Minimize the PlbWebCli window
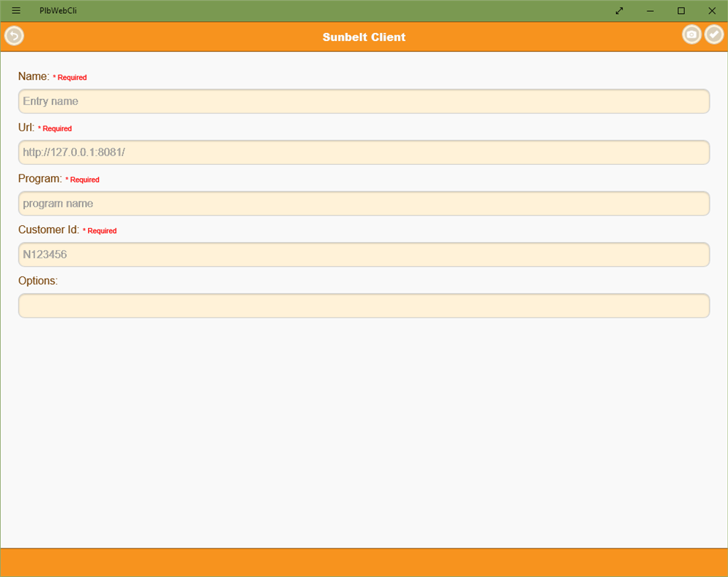Viewport: 728px width, 577px height. pos(650,11)
